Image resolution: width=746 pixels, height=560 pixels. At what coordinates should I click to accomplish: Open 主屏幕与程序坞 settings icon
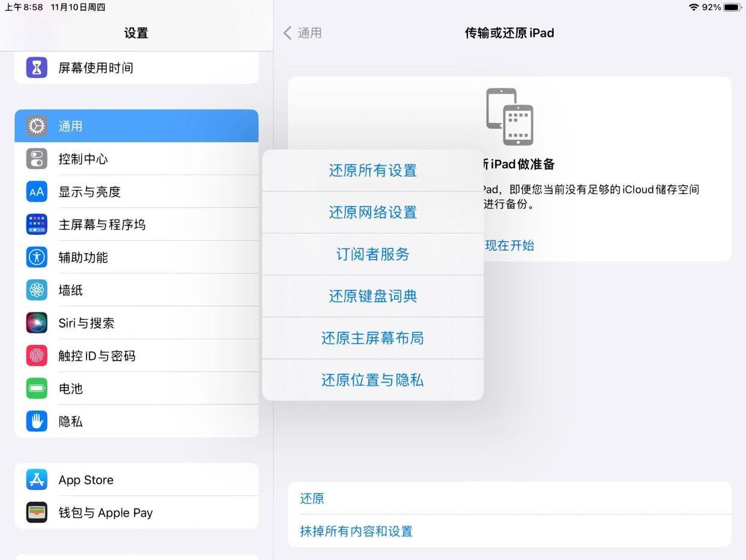pyautogui.click(x=37, y=224)
